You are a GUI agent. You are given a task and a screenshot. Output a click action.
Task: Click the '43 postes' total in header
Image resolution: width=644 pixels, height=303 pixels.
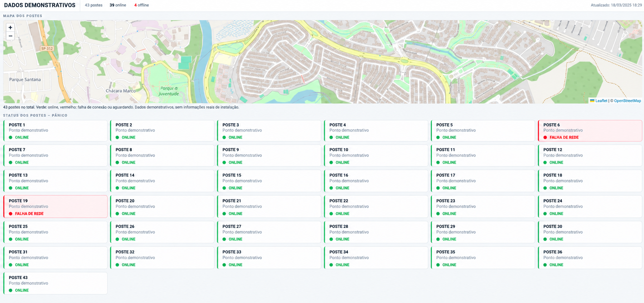pyautogui.click(x=94, y=5)
